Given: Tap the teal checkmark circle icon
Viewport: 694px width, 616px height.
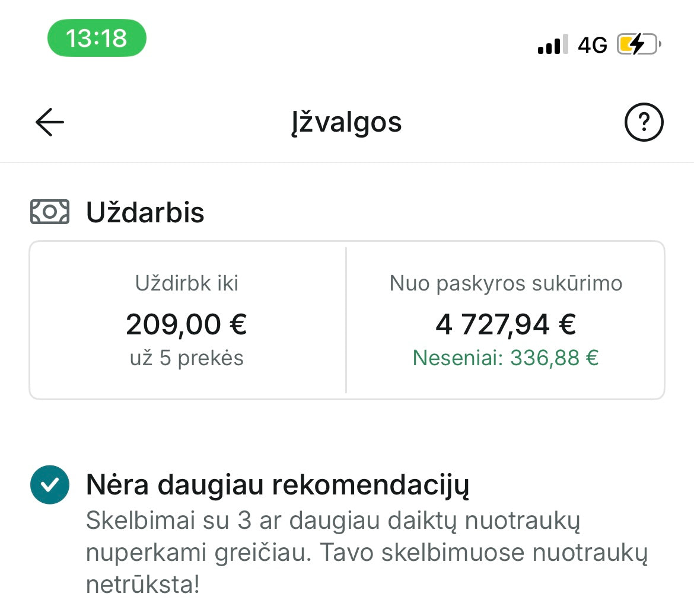Looking at the screenshot, I should 50,484.
